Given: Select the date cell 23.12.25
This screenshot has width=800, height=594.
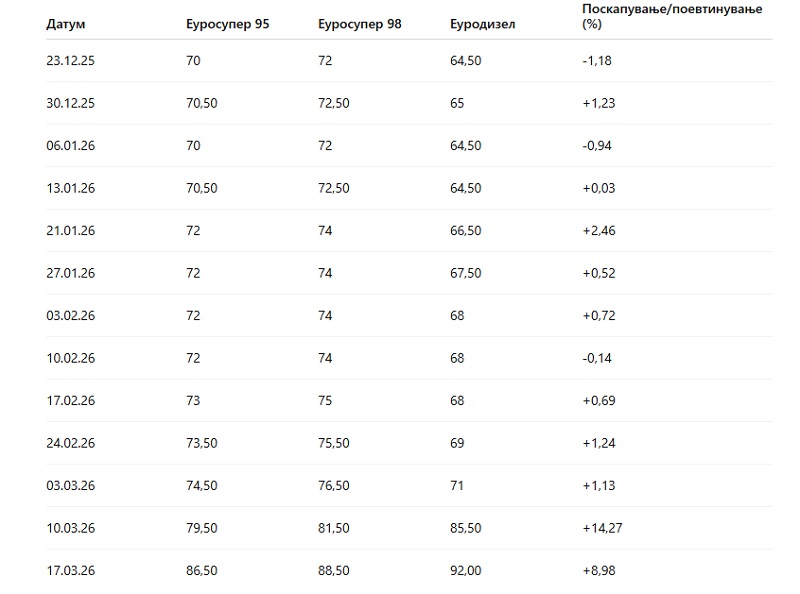Looking at the screenshot, I should [70, 61].
